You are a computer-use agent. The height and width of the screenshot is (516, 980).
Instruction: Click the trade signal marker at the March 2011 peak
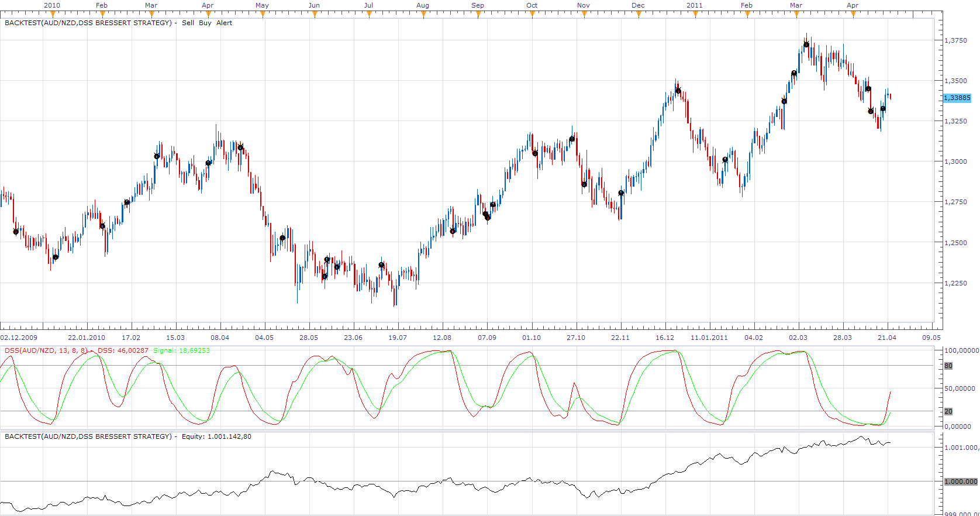click(x=806, y=44)
